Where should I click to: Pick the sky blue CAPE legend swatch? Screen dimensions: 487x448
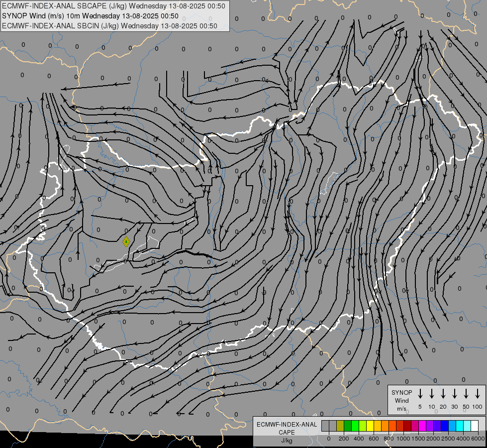coord(452,426)
